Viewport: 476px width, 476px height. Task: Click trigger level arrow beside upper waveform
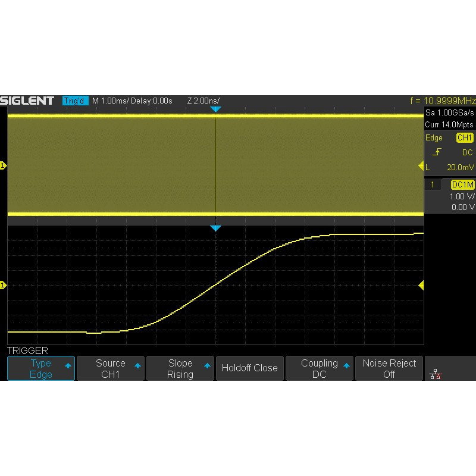pyautogui.click(x=421, y=166)
